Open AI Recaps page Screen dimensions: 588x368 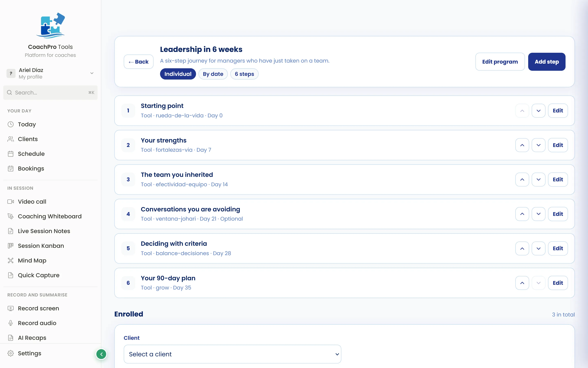(32, 338)
